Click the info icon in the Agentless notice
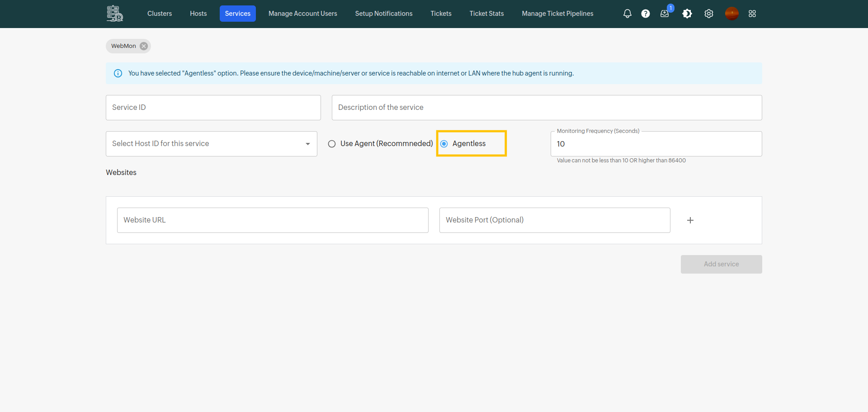The image size is (868, 412). (x=118, y=73)
